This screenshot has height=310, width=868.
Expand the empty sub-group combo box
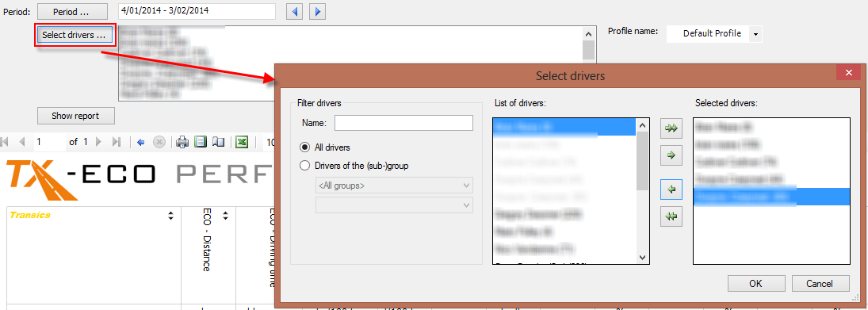coord(394,205)
